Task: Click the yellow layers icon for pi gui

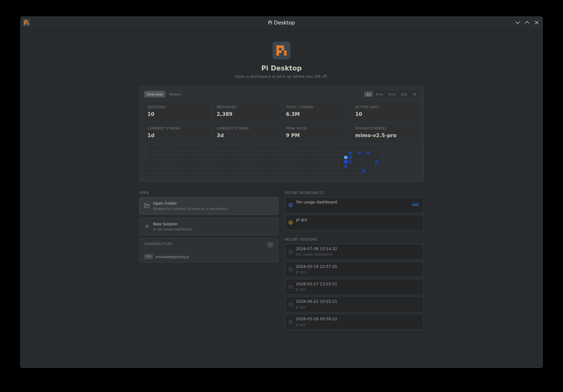Action: [291, 223]
